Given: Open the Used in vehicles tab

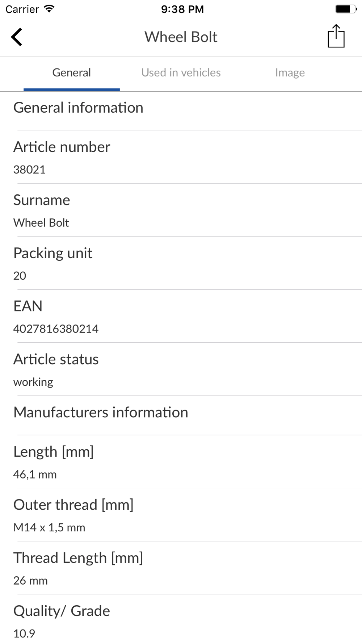Looking at the screenshot, I should [x=181, y=73].
